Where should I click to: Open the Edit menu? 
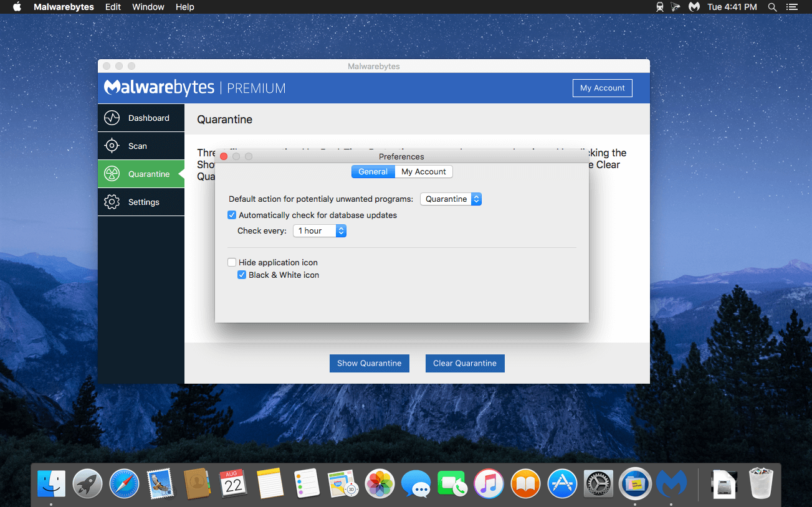(113, 7)
